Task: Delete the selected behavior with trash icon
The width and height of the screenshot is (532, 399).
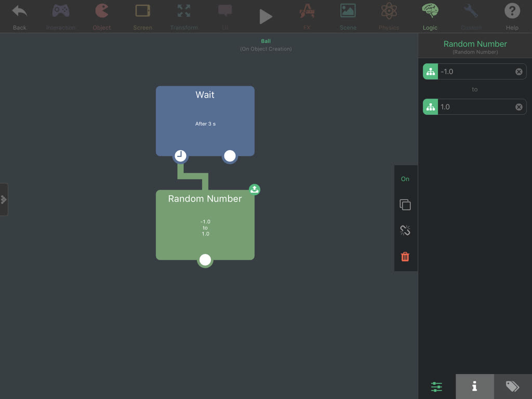Action: pos(405,257)
